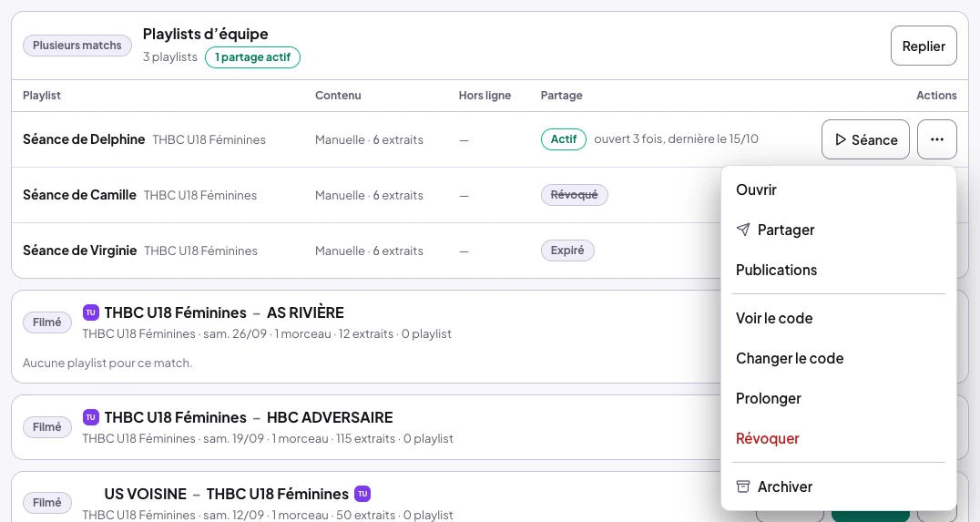Click the purple TU icon beside AS RIVIÈRE match
The image size is (980, 522).
pyautogui.click(x=91, y=312)
